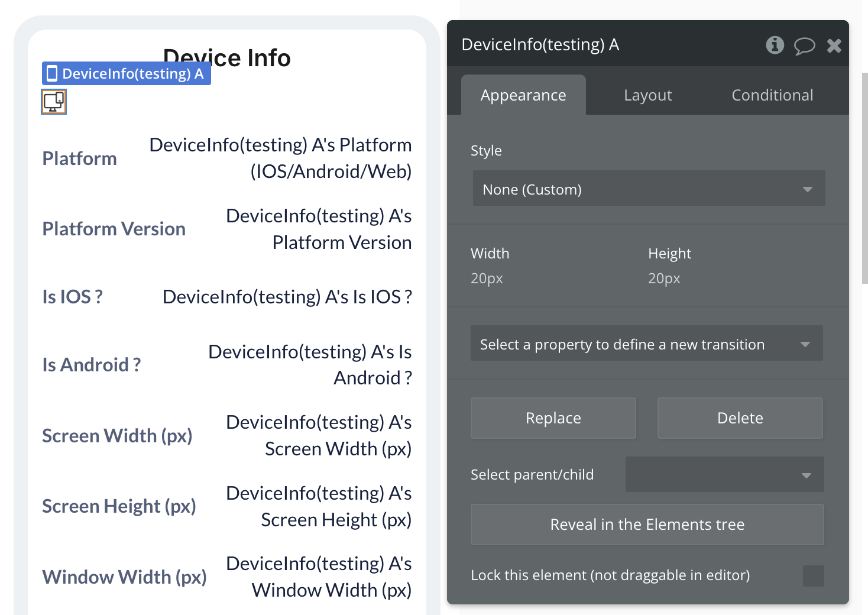Click the Delete button
The image size is (868, 615).
pyautogui.click(x=740, y=418)
